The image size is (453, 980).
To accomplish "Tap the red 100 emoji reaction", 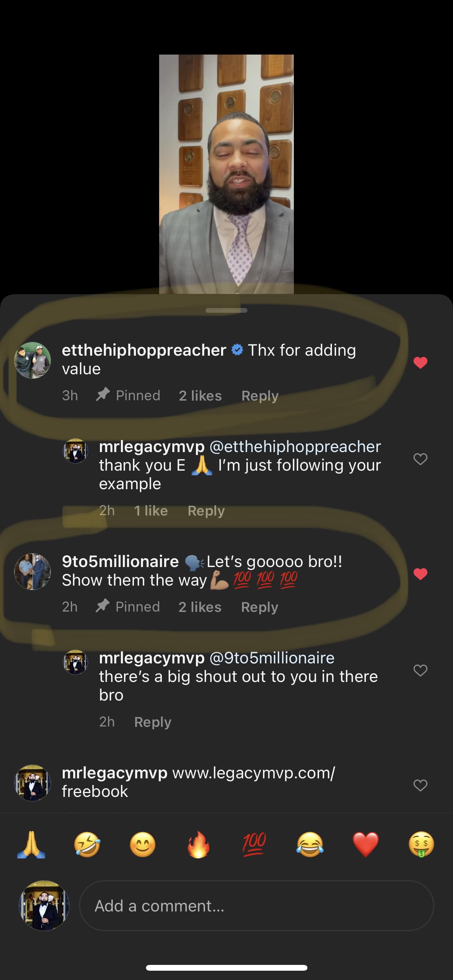I will click(254, 845).
